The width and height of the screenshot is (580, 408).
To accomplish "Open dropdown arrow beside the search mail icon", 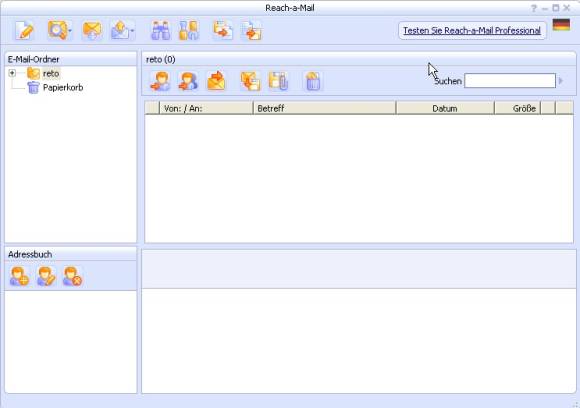I will 70,31.
